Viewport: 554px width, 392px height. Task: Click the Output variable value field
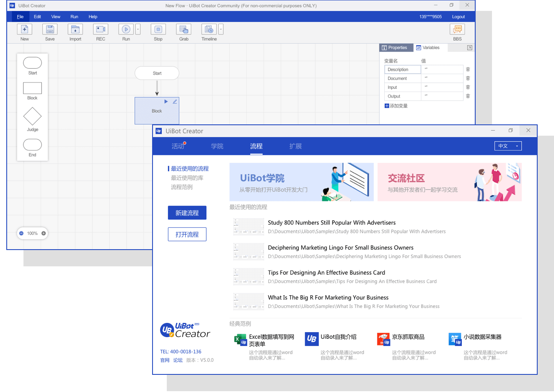(x=443, y=96)
